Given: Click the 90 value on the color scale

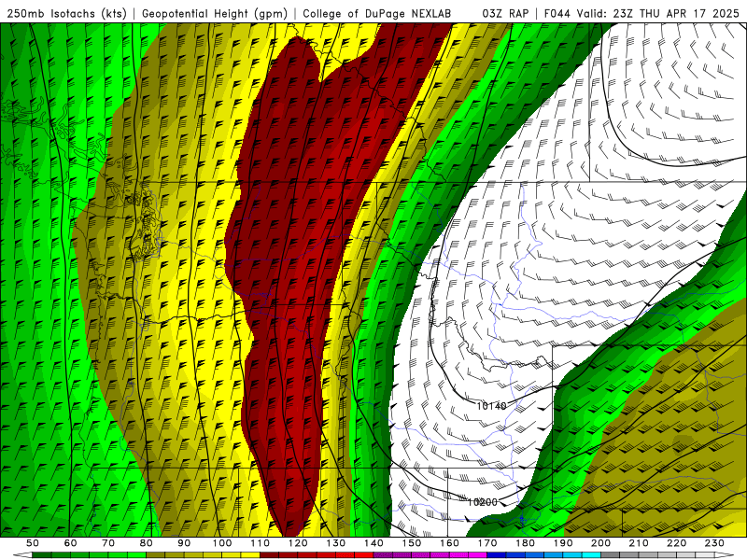Looking at the screenshot, I should click(184, 543).
